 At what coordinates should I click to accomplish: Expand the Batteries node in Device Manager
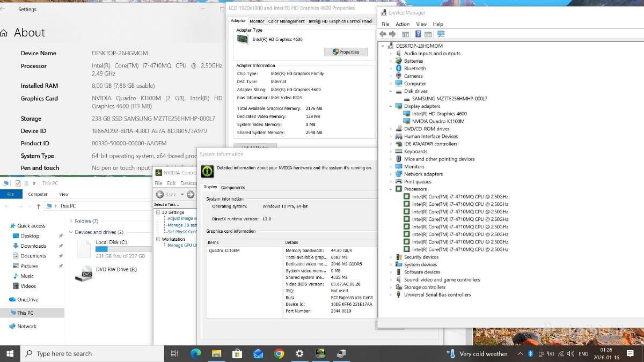[391, 61]
